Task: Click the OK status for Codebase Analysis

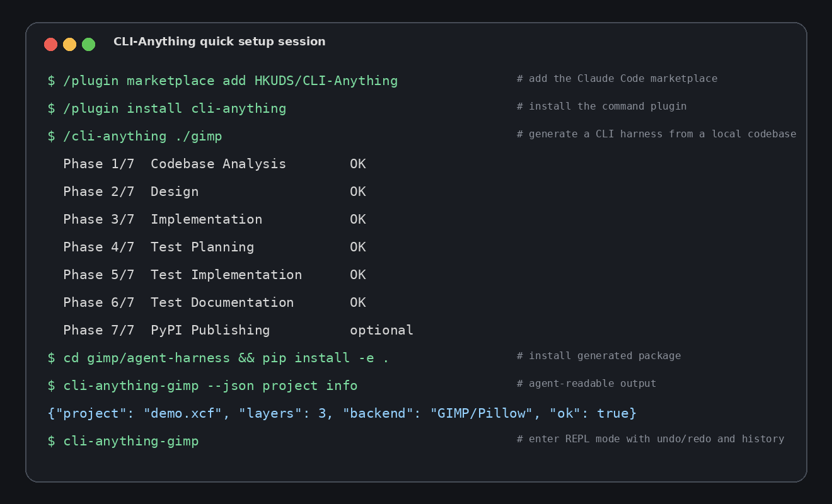Action: 358,164
